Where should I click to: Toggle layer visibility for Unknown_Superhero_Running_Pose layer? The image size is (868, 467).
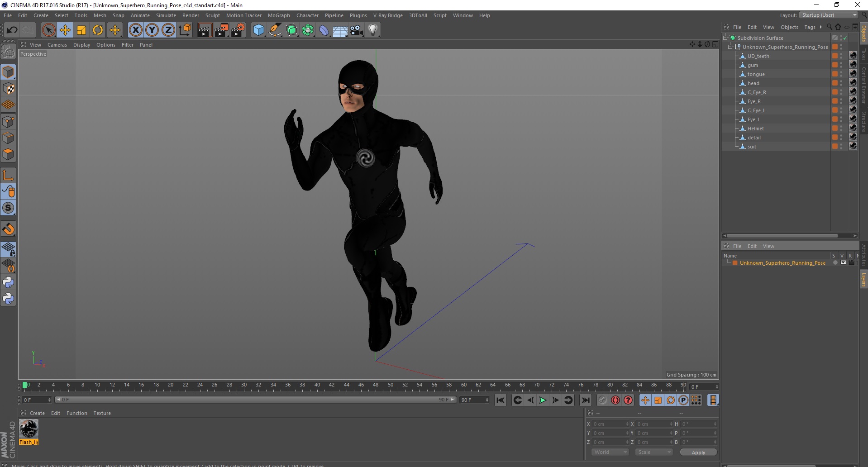[843, 262]
